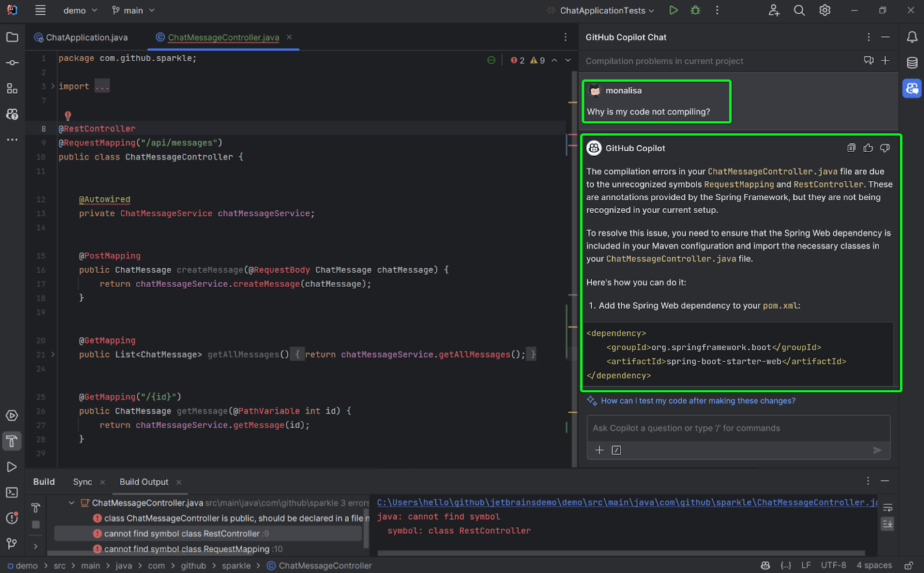Open the Project tool window folder icon

point(12,38)
